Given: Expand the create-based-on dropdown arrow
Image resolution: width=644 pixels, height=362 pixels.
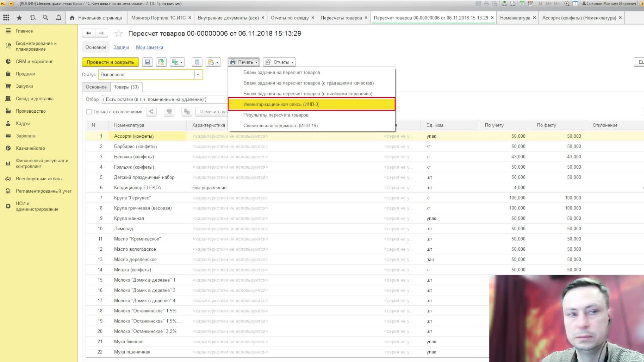Looking at the screenshot, I should [181, 62].
